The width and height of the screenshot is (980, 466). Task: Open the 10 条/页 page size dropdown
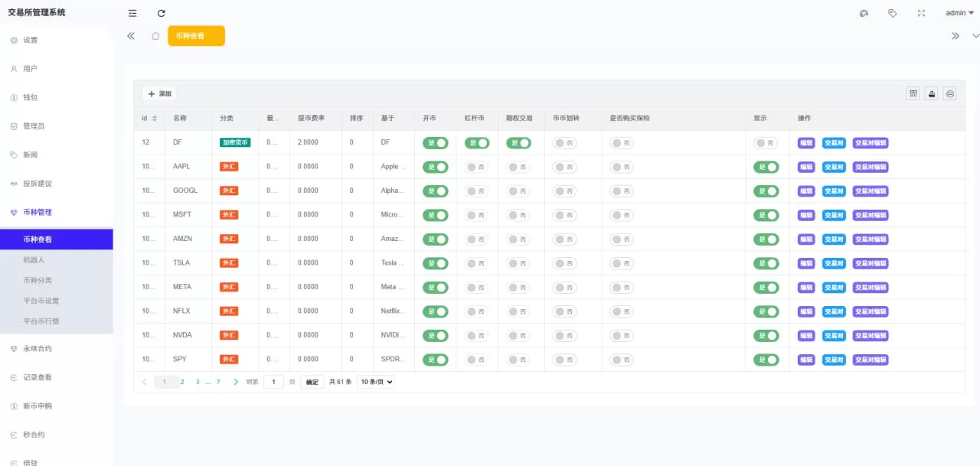click(376, 382)
